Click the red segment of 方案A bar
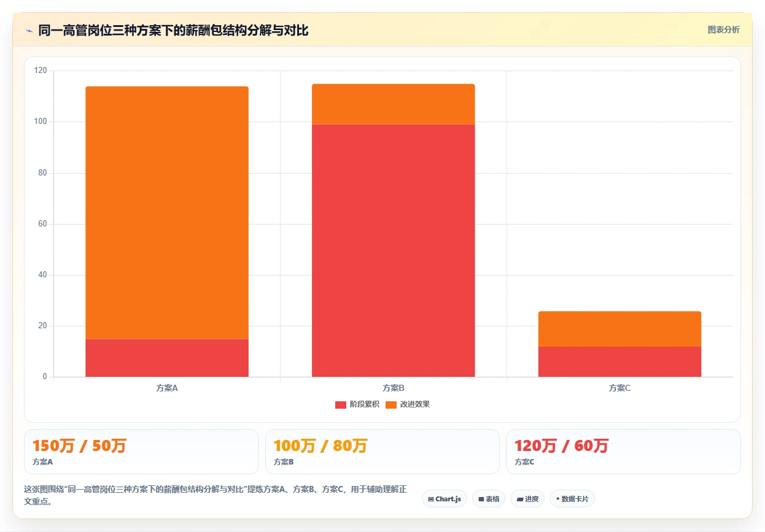The width and height of the screenshot is (765, 532). pos(167,358)
